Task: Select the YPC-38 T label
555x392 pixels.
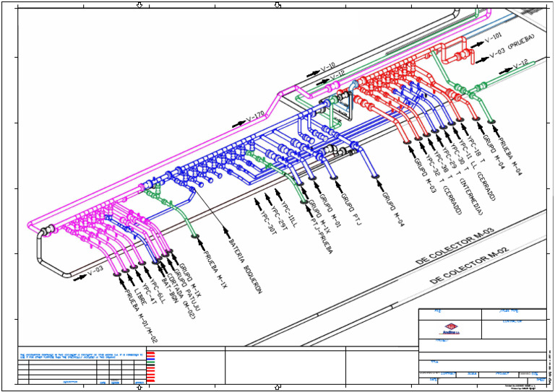Action: tap(444, 166)
